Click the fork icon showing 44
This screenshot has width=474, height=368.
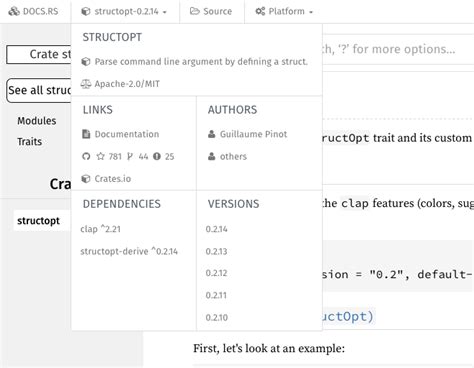pos(130,156)
